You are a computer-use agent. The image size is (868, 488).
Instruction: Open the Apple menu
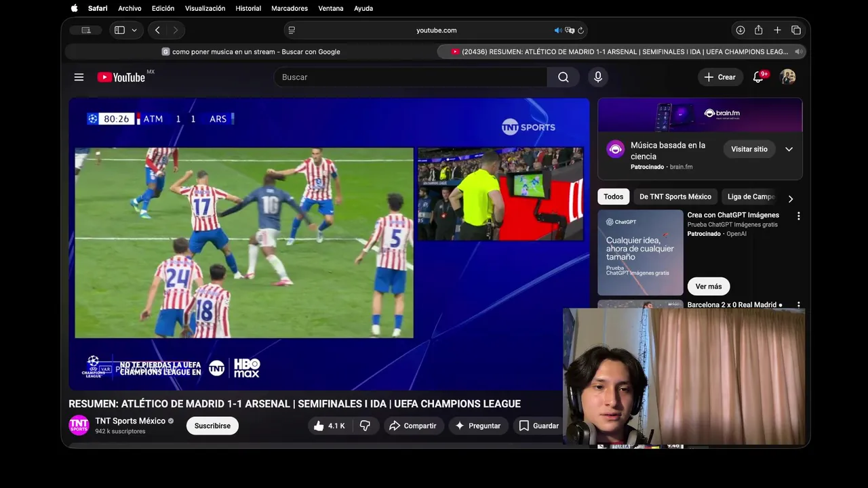(74, 8)
